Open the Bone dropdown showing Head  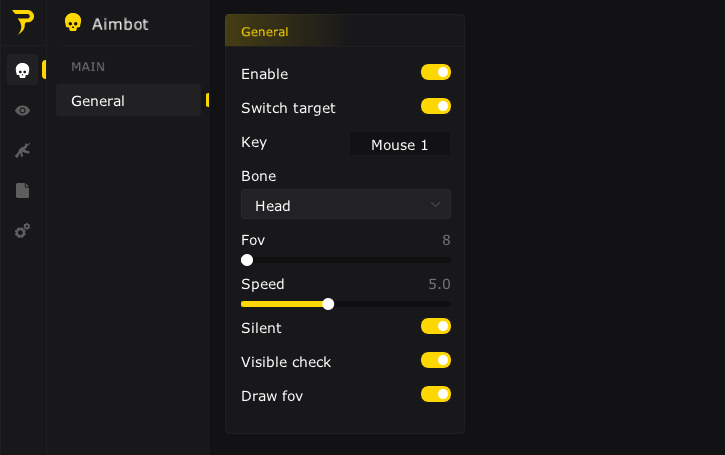point(345,205)
